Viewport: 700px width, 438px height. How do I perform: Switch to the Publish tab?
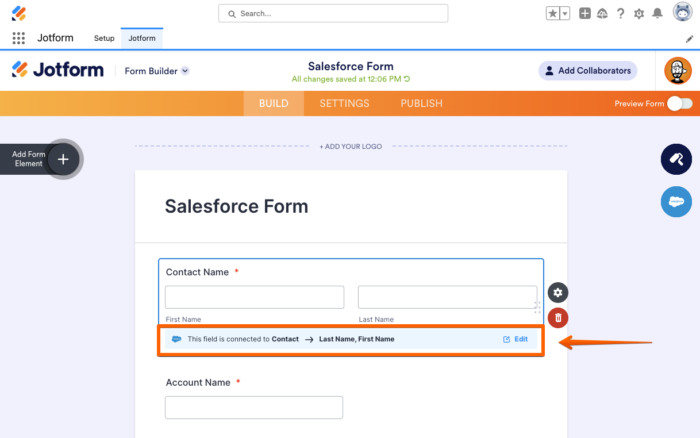point(421,103)
